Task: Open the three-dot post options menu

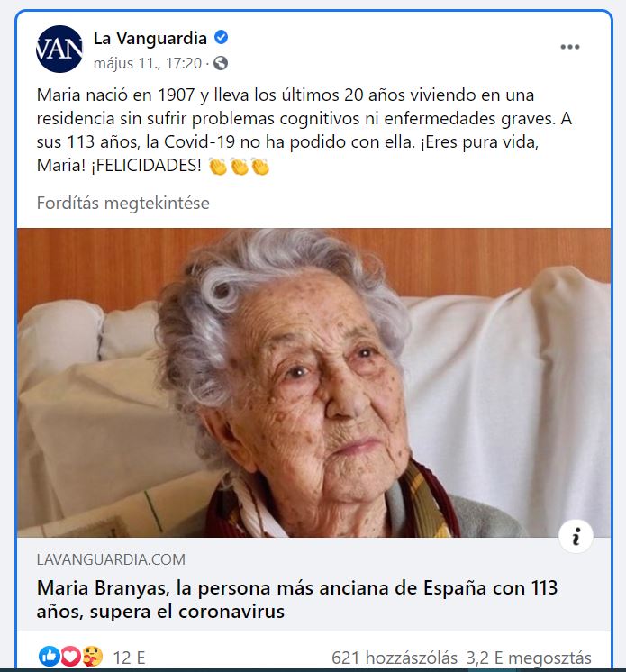Action: 569,47
